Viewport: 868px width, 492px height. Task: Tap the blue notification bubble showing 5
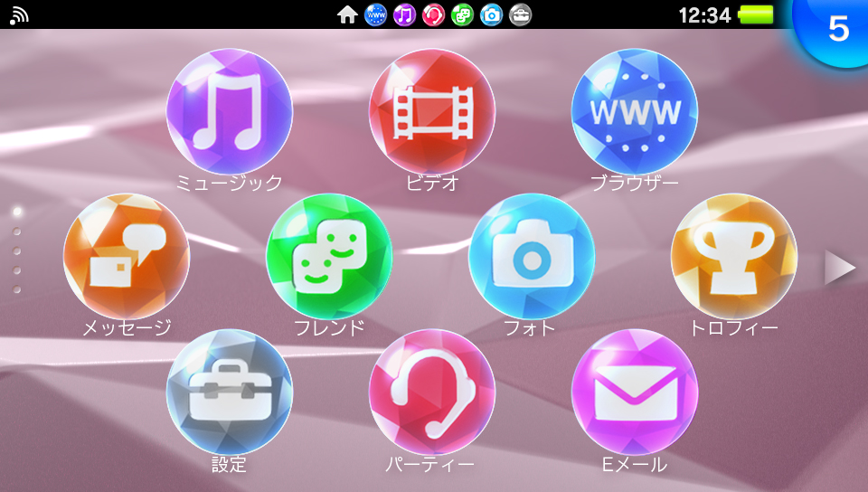pos(835,27)
